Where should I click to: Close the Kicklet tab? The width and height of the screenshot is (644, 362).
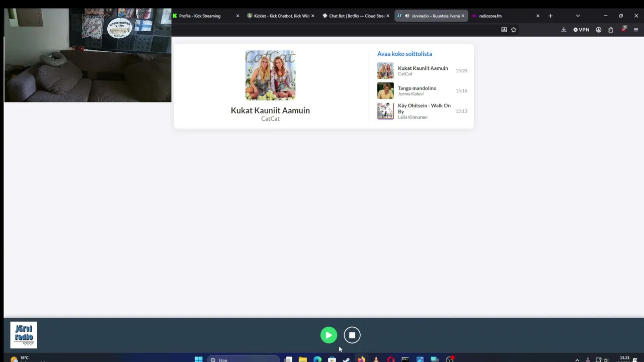pos(312,16)
